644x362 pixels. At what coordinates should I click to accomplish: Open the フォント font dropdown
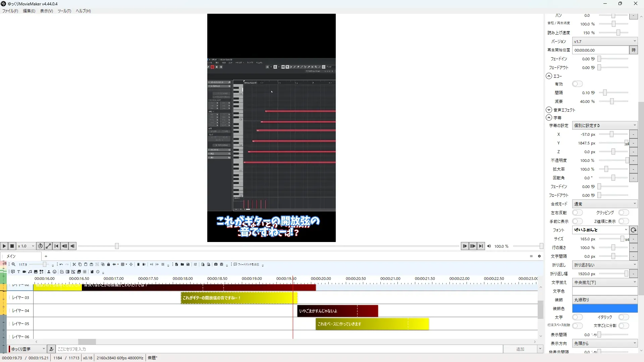pos(600,230)
